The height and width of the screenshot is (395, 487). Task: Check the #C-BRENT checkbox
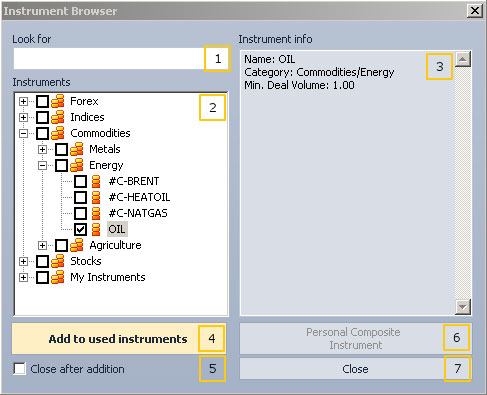pos(80,181)
